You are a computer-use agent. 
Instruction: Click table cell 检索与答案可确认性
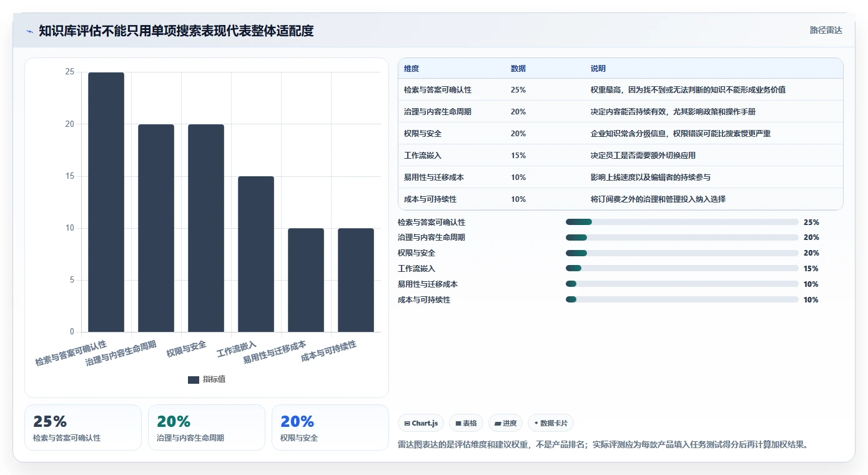point(438,90)
